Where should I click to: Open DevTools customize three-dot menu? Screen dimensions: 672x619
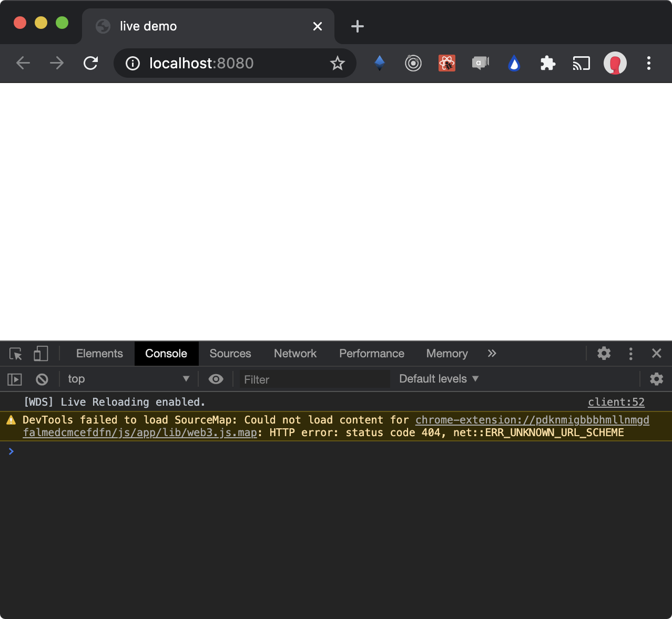(x=631, y=354)
